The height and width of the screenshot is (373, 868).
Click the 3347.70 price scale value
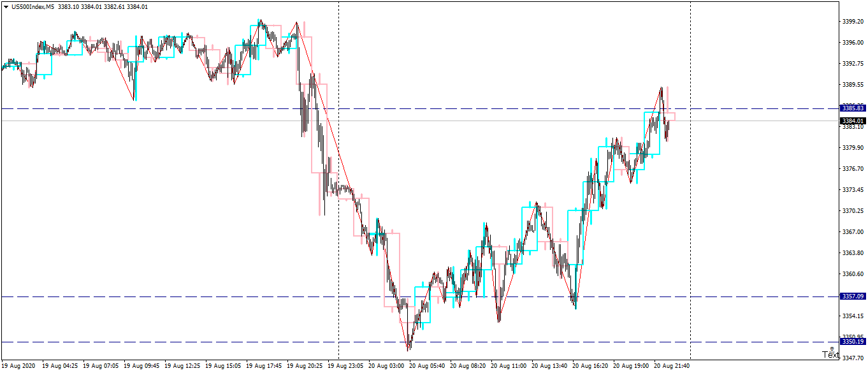pos(853,358)
